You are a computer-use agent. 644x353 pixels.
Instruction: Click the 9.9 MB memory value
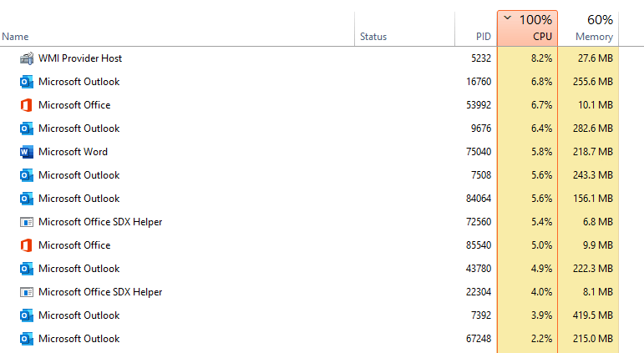pos(597,245)
